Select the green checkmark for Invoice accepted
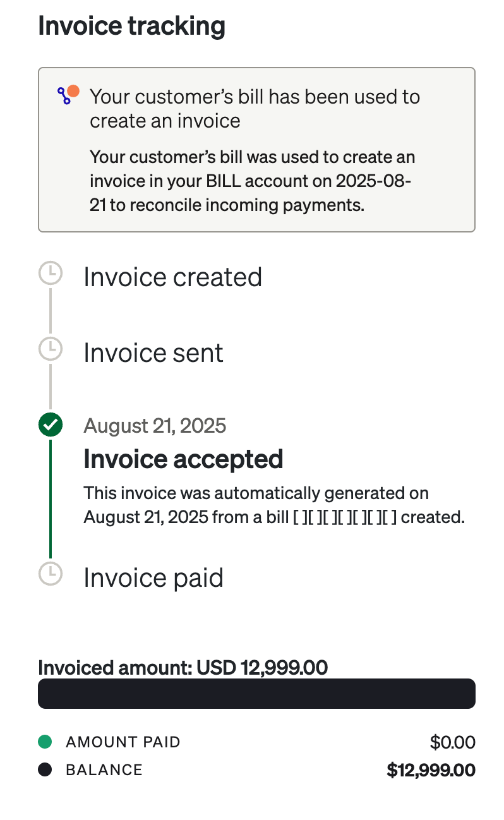 [x=51, y=425]
